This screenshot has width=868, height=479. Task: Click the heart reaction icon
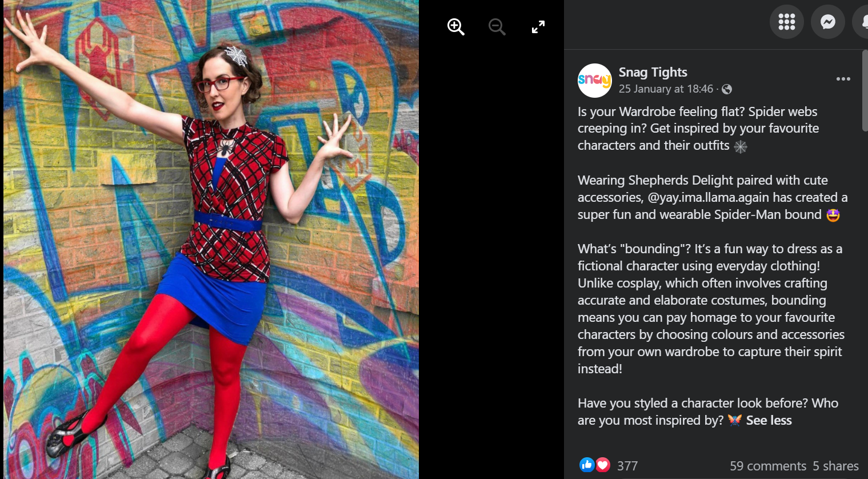(603, 465)
